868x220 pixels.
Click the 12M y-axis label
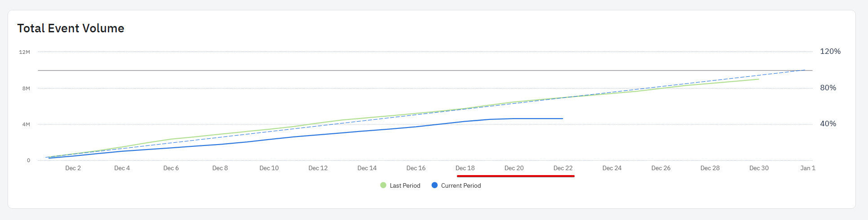(24, 52)
